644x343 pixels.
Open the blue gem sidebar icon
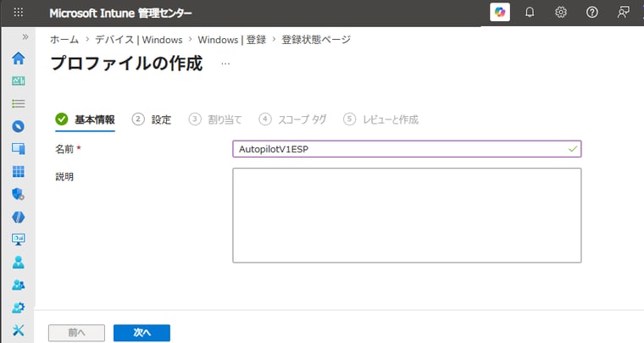click(18, 217)
